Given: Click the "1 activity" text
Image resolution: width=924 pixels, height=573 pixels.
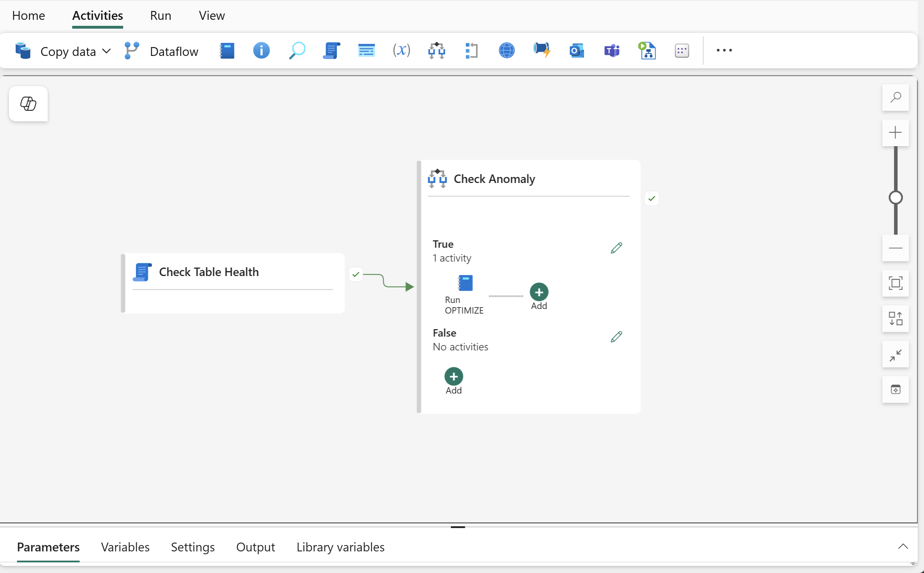Looking at the screenshot, I should [x=452, y=258].
